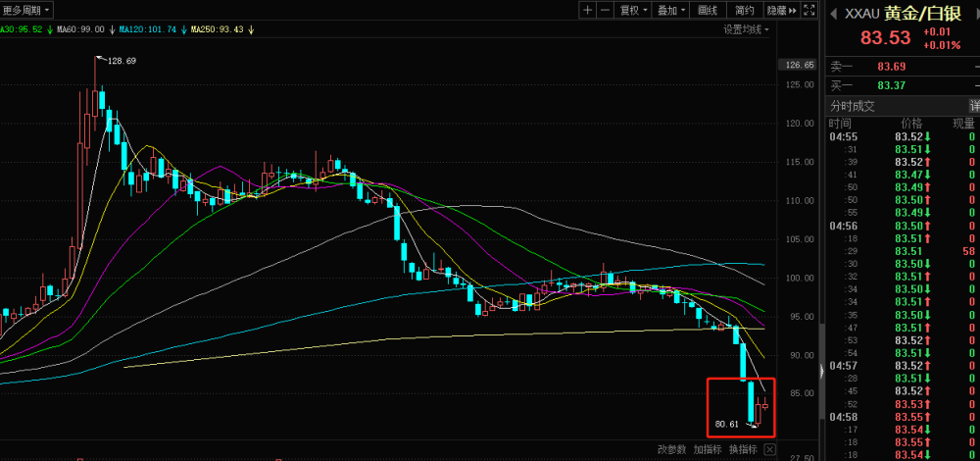Select the 04:57 trade row
Screen dimensions: 980x461
(x=903, y=365)
